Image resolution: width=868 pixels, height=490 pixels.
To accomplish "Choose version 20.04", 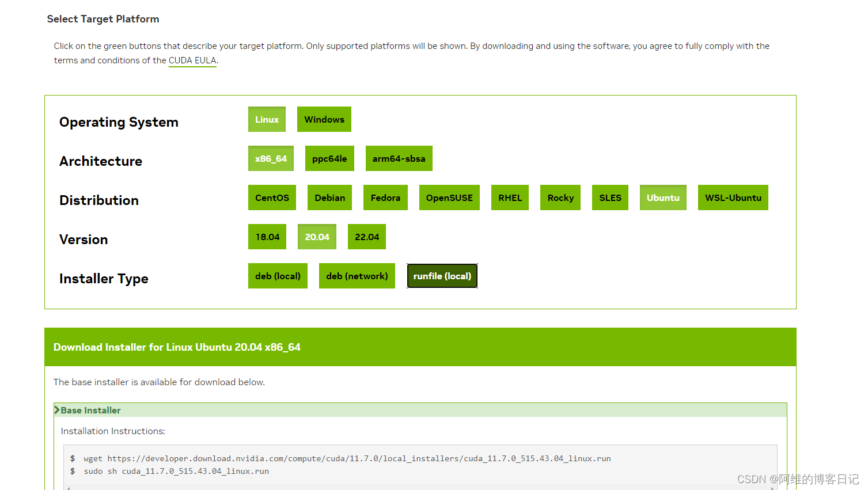I will (317, 237).
